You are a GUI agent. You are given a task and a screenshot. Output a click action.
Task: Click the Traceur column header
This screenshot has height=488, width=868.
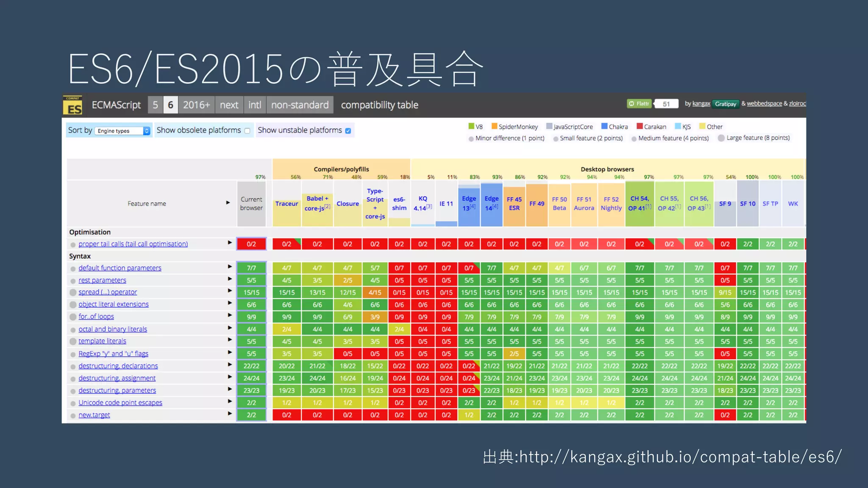(x=287, y=204)
